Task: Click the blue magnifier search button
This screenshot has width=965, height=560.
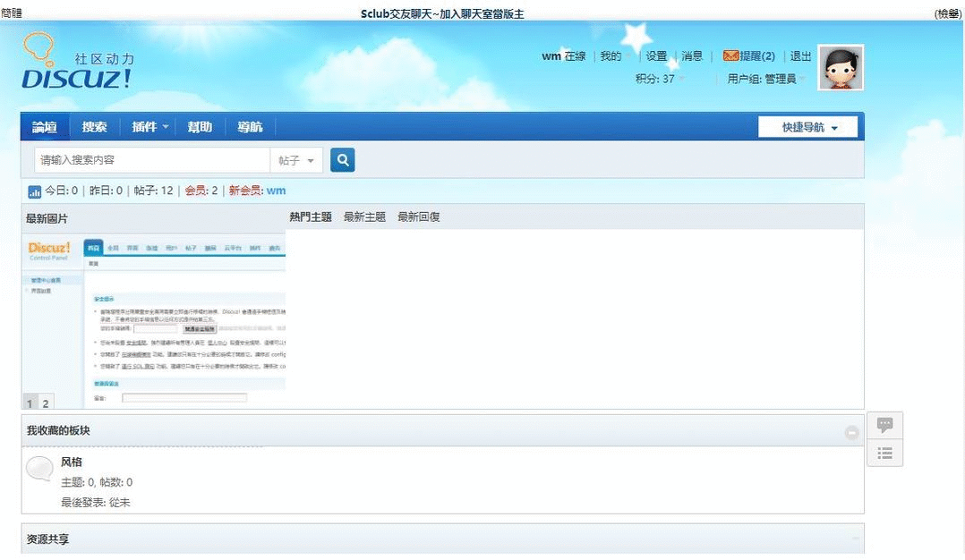Action: pos(342,160)
